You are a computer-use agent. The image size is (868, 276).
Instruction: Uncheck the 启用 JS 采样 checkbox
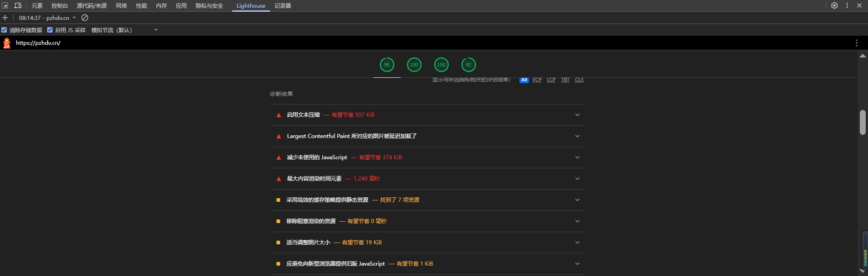click(50, 30)
